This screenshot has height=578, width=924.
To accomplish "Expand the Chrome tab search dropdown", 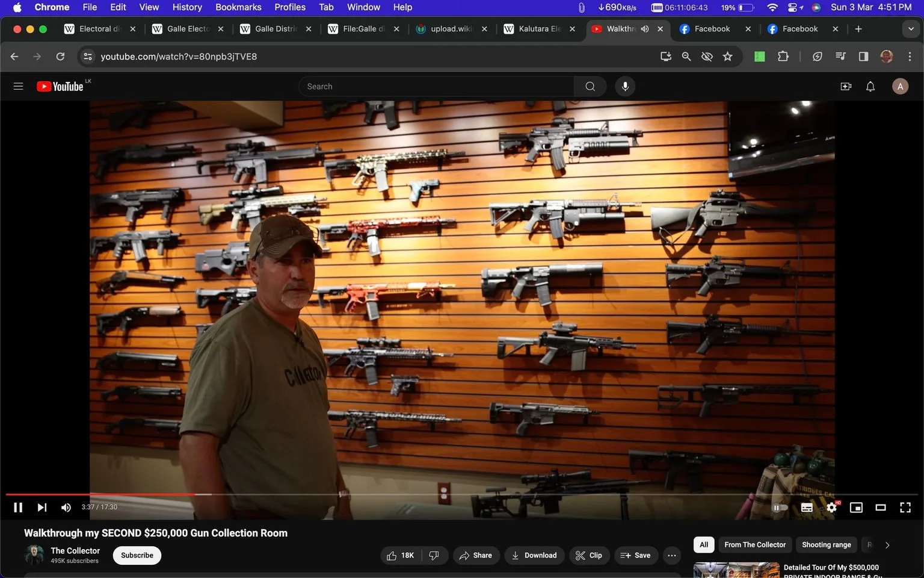I will [x=910, y=29].
